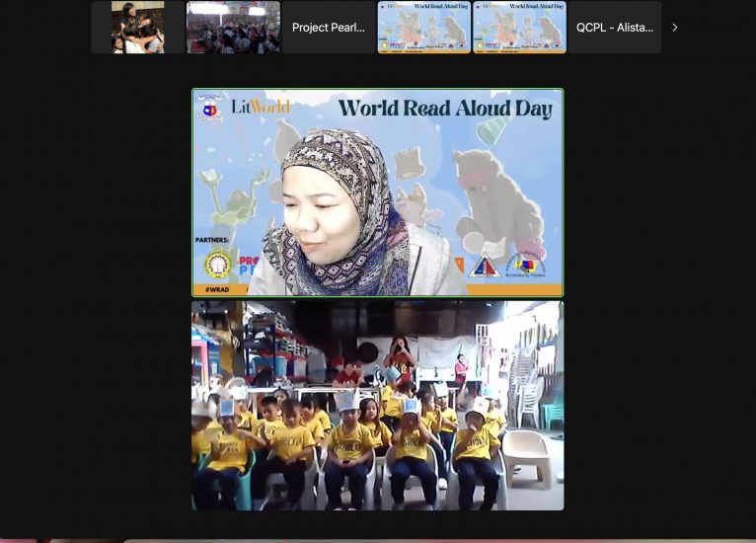Show next participants with the right chevron
The width and height of the screenshot is (756, 543).
(674, 28)
